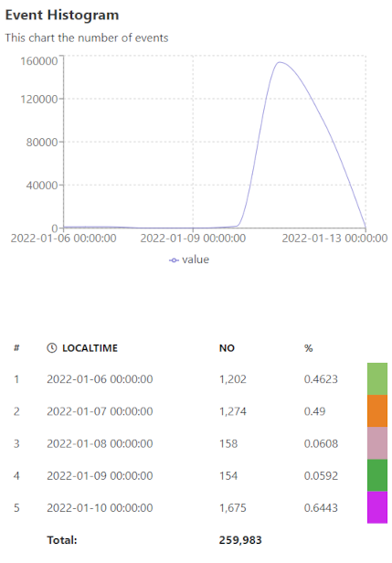
Task: Sort by the % column header
Action: [x=308, y=348]
